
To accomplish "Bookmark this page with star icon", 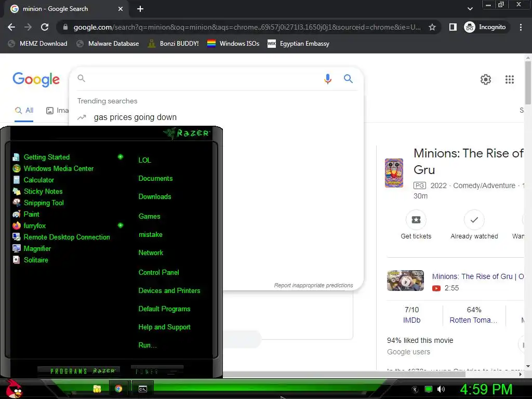I will point(432,27).
